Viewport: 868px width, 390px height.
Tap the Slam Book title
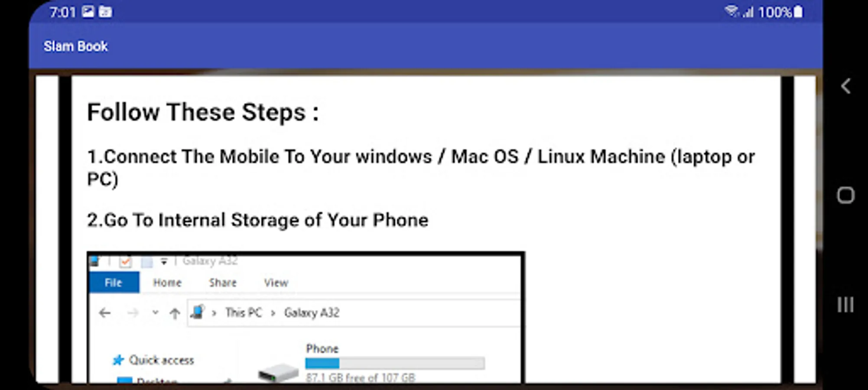[x=75, y=46]
